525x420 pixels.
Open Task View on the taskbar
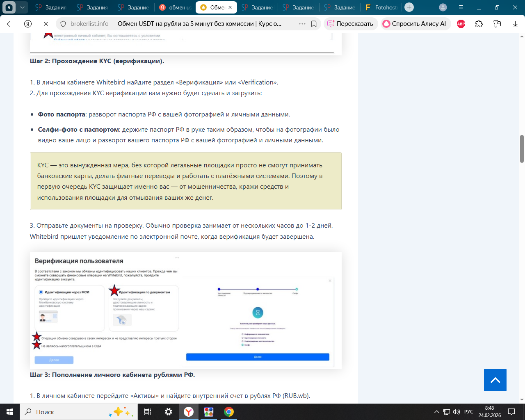coord(148,412)
